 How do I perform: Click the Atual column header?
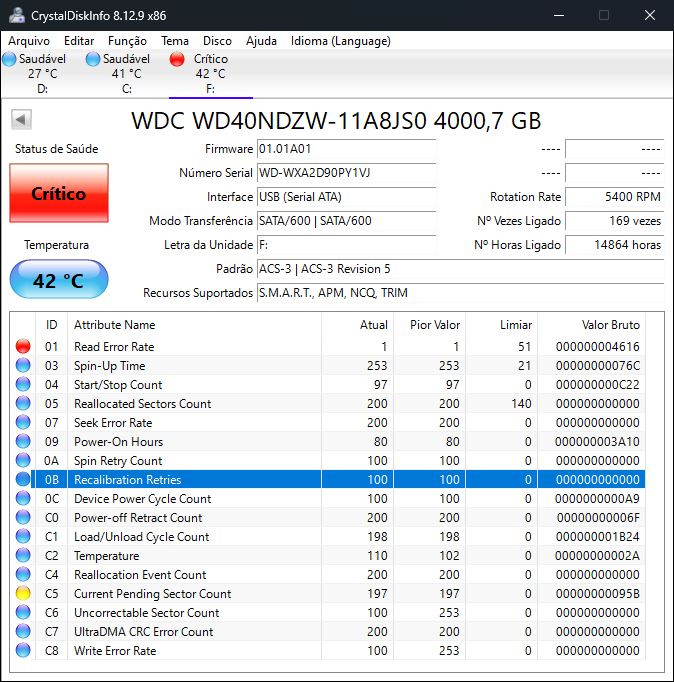pos(357,324)
